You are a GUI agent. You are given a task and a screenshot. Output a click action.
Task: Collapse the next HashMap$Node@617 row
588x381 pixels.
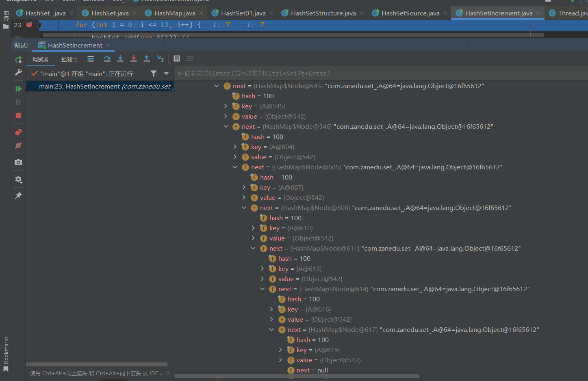[271, 329]
